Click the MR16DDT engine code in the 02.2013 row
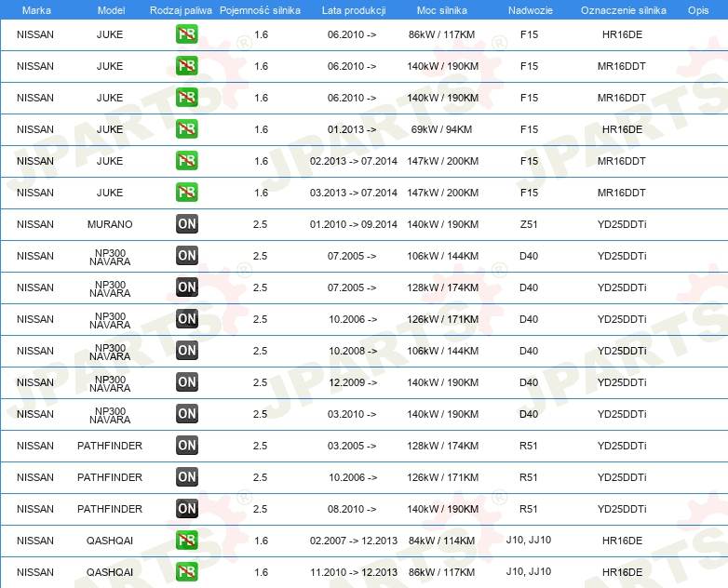This screenshot has height=588, width=728. click(x=621, y=161)
